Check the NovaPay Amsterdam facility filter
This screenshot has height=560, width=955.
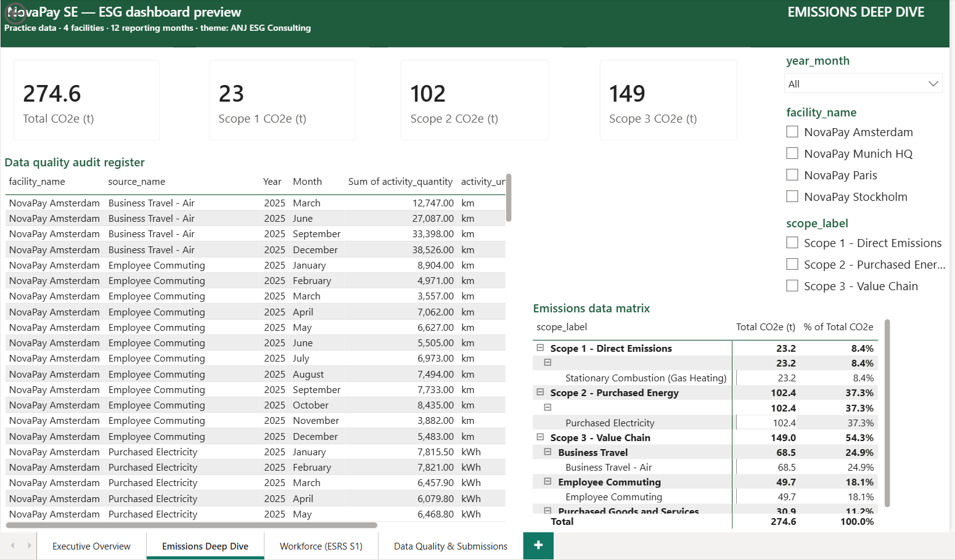[x=792, y=132]
